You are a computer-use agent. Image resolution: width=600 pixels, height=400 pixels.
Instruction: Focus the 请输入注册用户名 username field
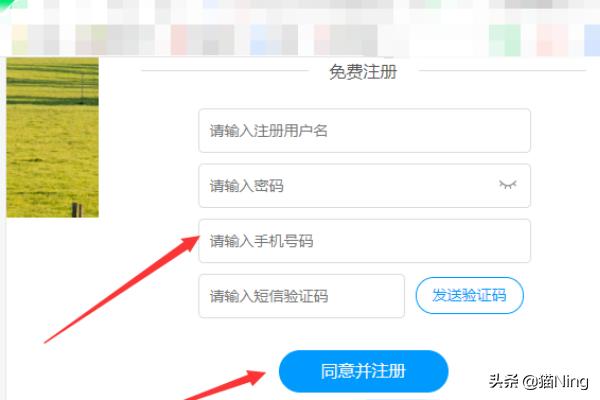(x=364, y=131)
